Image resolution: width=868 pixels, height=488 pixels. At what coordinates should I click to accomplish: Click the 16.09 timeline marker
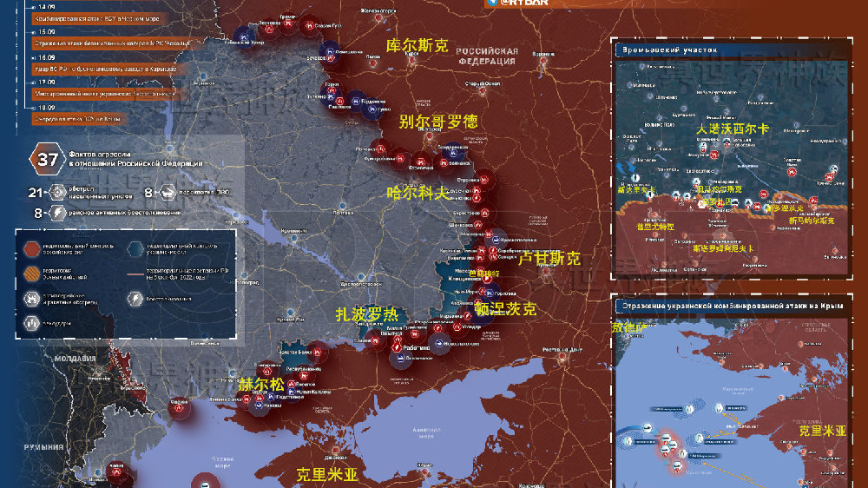33,57
